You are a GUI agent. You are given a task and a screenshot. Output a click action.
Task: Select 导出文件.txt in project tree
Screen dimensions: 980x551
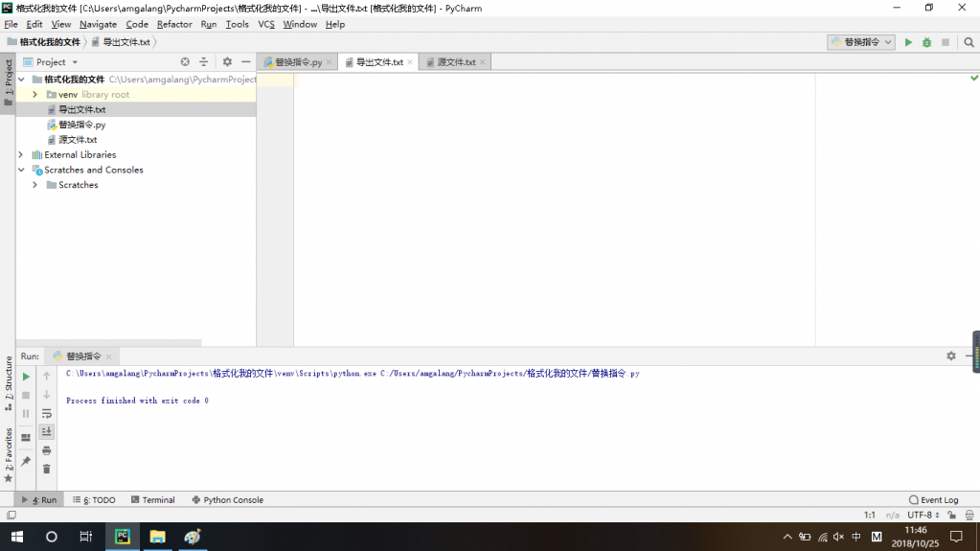[x=81, y=109]
